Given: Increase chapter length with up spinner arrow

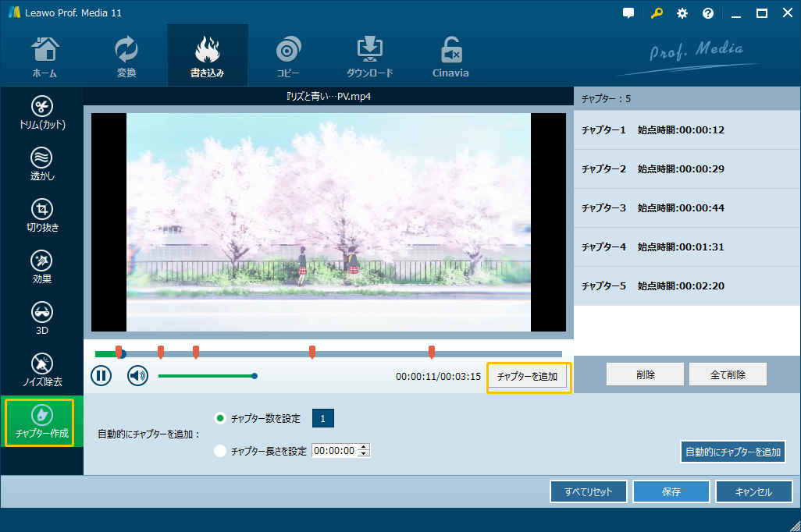Looking at the screenshot, I should point(363,447).
